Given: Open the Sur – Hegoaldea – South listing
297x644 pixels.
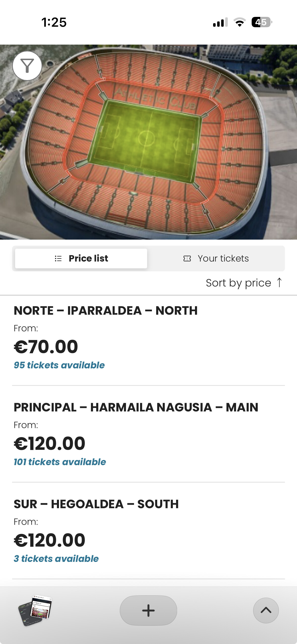Looking at the screenshot, I should point(96,504).
